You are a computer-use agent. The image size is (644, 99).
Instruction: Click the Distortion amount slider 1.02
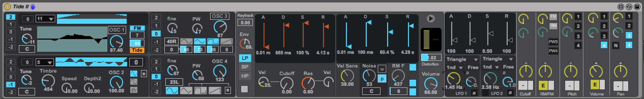click(x=431, y=58)
